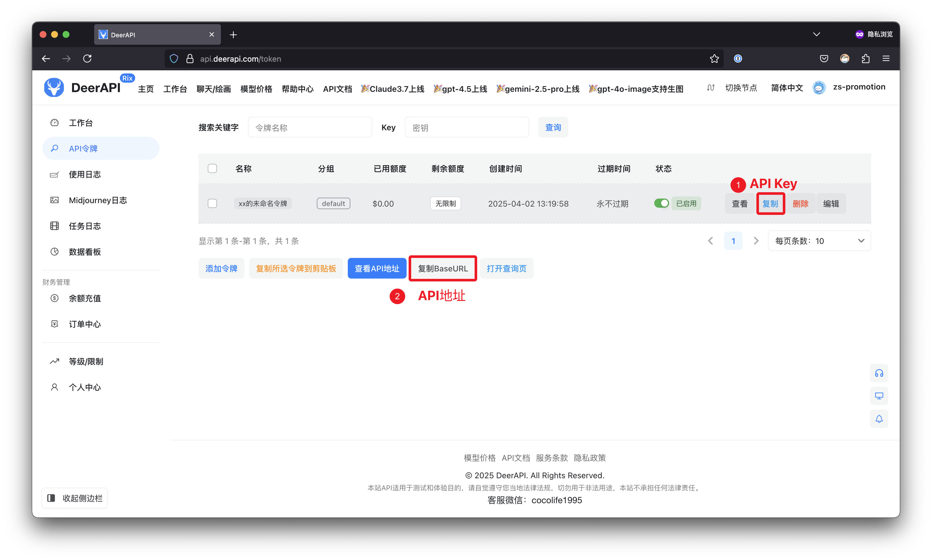Click the 打开查询页 button
Screen dimensions: 932x560
click(x=506, y=268)
